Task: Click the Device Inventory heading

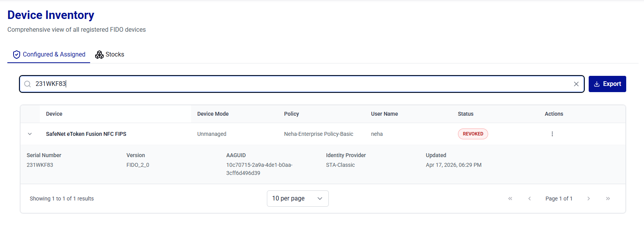Action: click(51, 15)
